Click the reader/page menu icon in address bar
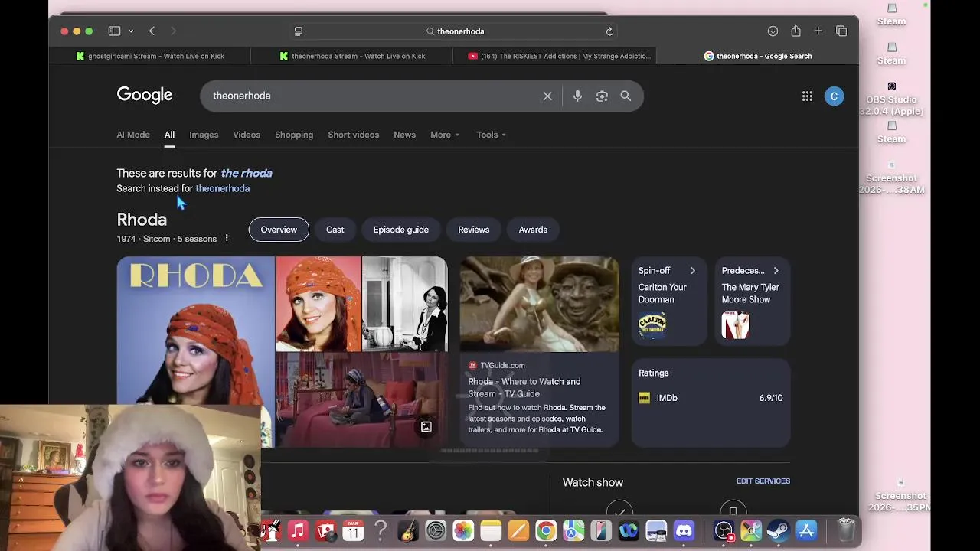Screen dimensions: 980x551 pyautogui.click(x=299, y=31)
